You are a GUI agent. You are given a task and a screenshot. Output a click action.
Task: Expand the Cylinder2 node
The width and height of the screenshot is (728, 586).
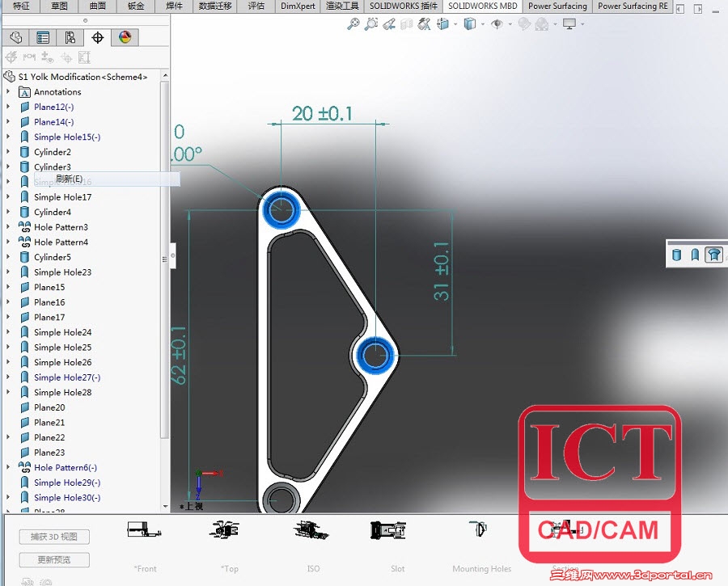pyautogui.click(x=8, y=152)
